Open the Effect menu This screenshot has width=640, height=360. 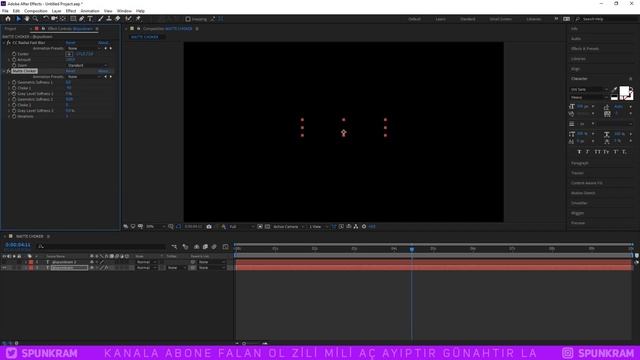pyautogui.click(x=71, y=11)
